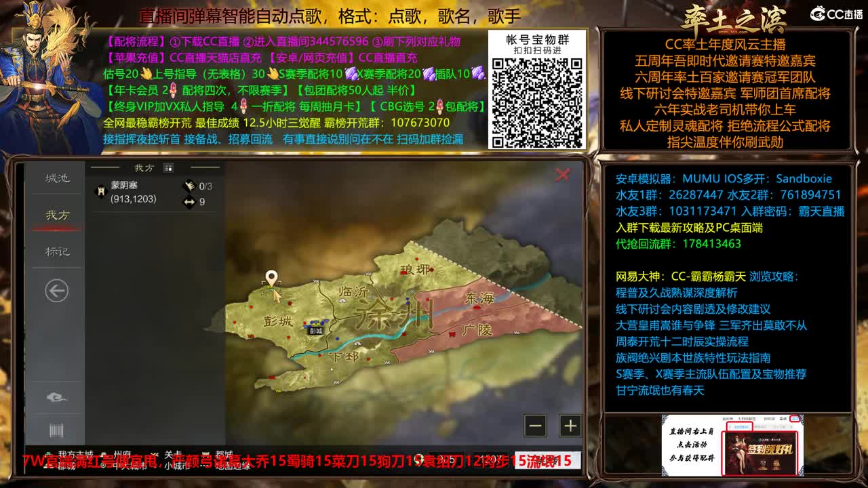The image size is (868, 488).
Task: Click the 程普及久战熟谋深度解析 guide title
Action: pyautogui.click(x=676, y=293)
